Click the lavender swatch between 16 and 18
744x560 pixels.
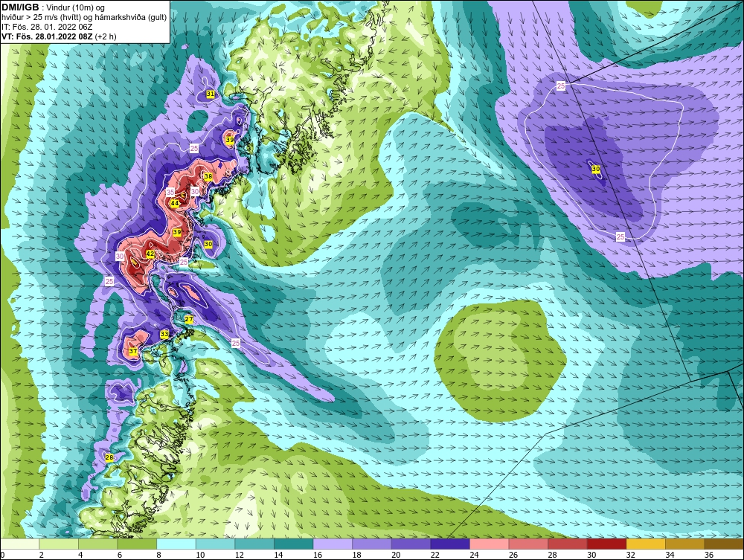(333, 544)
